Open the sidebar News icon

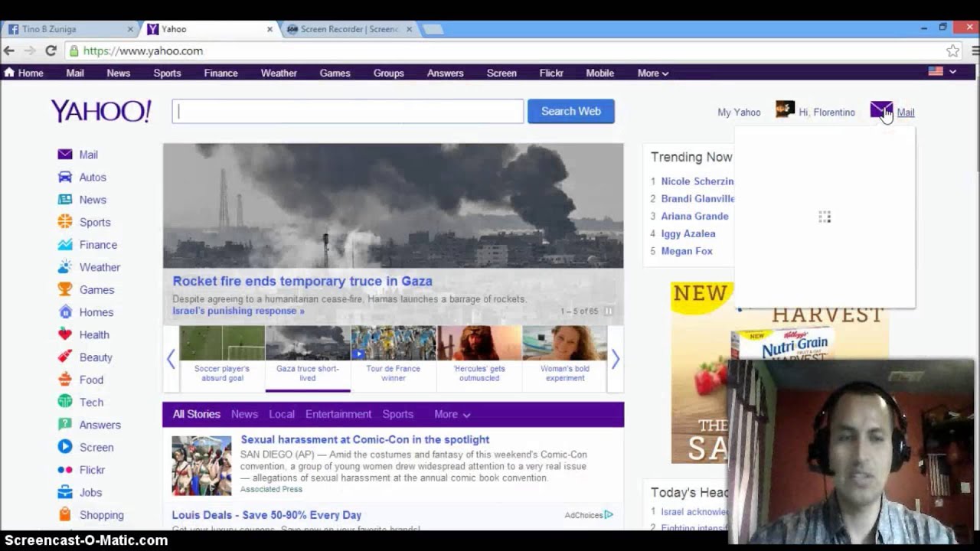tap(65, 200)
